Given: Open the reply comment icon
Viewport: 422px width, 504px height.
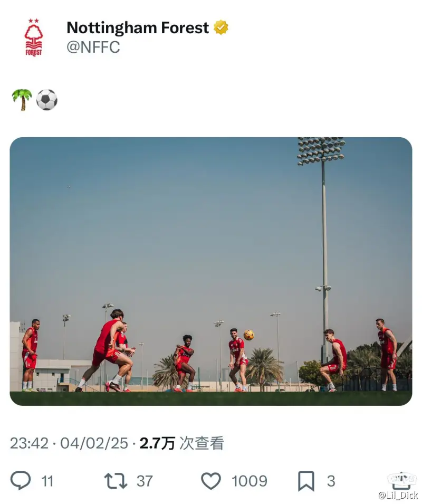Looking at the screenshot, I should [x=21, y=480].
